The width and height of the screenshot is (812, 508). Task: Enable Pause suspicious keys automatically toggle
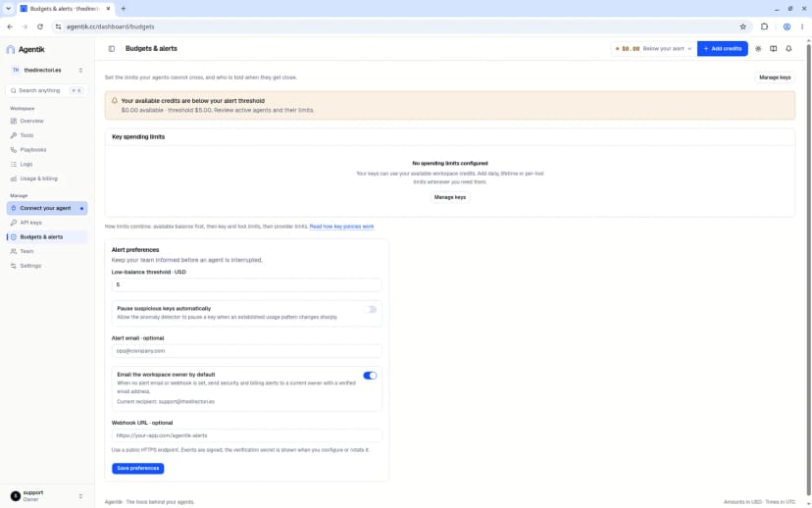[x=370, y=310]
